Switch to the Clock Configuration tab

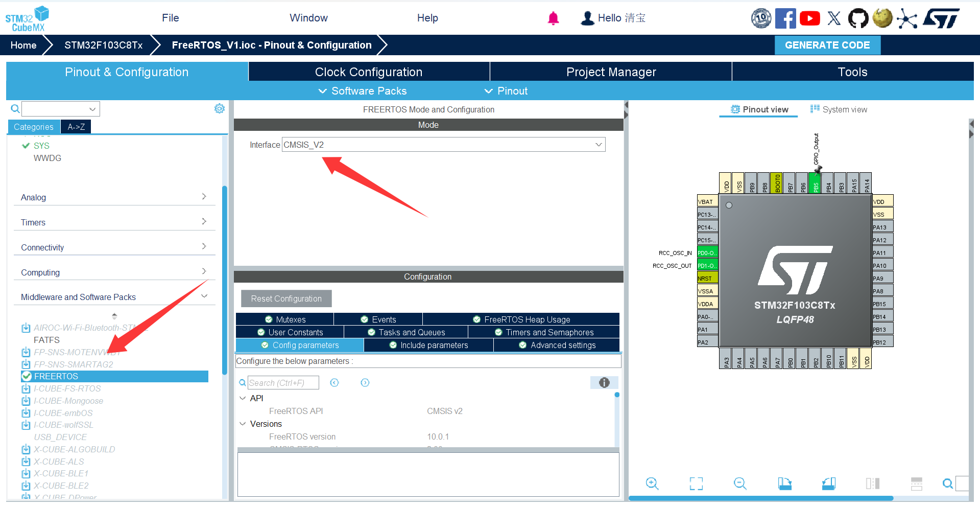pyautogui.click(x=369, y=72)
